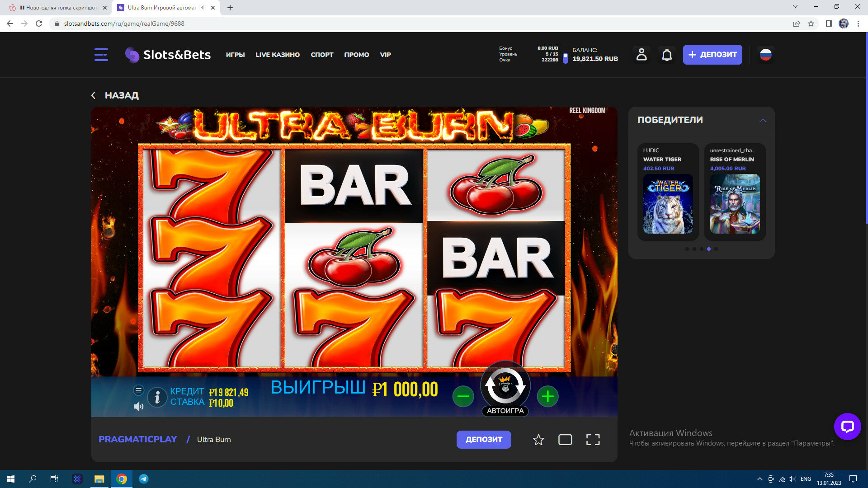Open the hamburger side menu

click(x=101, y=55)
